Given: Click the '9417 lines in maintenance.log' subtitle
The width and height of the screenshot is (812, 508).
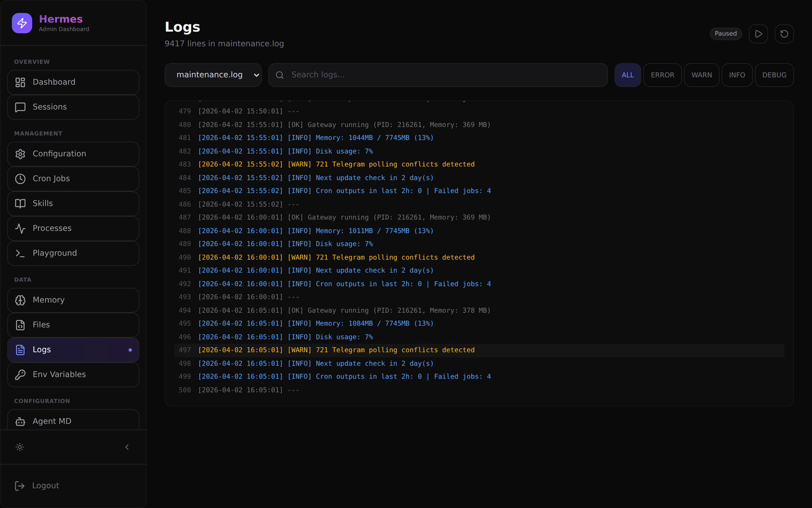Looking at the screenshot, I should click(x=224, y=43).
